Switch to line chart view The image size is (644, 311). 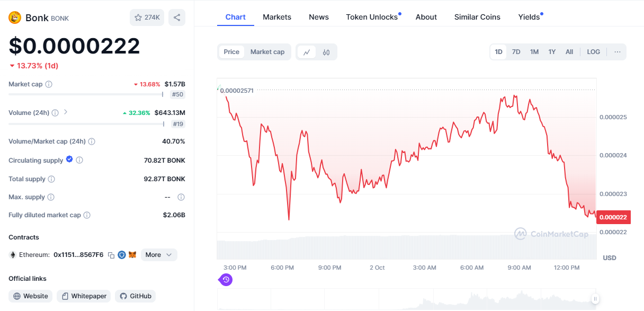click(x=307, y=52)
